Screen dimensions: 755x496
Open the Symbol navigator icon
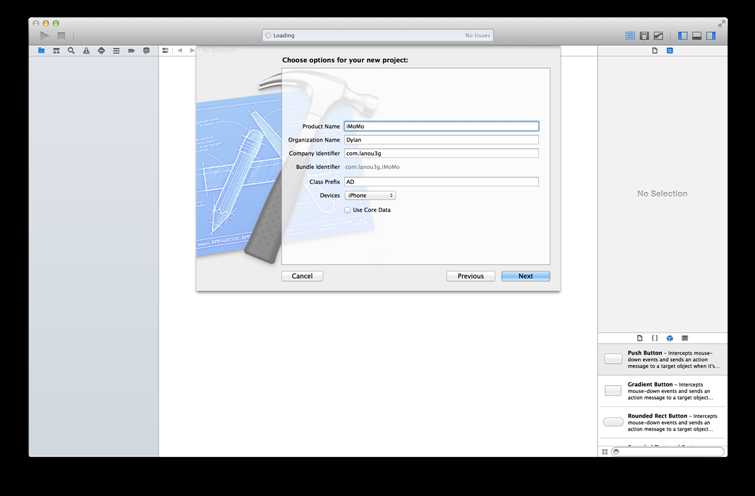click(56, 51)
